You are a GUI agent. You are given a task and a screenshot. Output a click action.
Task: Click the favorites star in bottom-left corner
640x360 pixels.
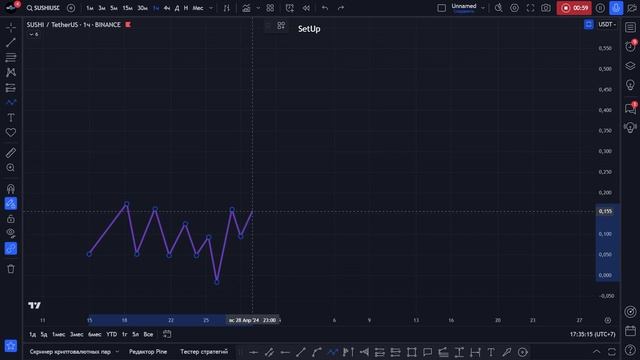click(x=11, y=346)
